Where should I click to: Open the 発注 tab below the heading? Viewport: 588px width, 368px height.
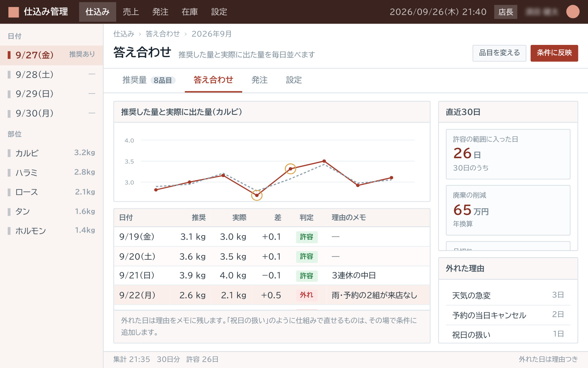(259, 80)
